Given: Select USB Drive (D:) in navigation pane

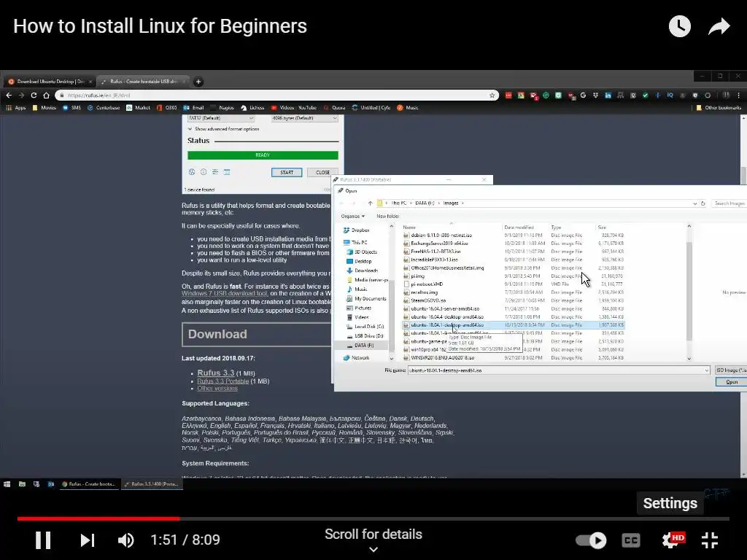Looking at the screenshot, I should click(365, 335).
